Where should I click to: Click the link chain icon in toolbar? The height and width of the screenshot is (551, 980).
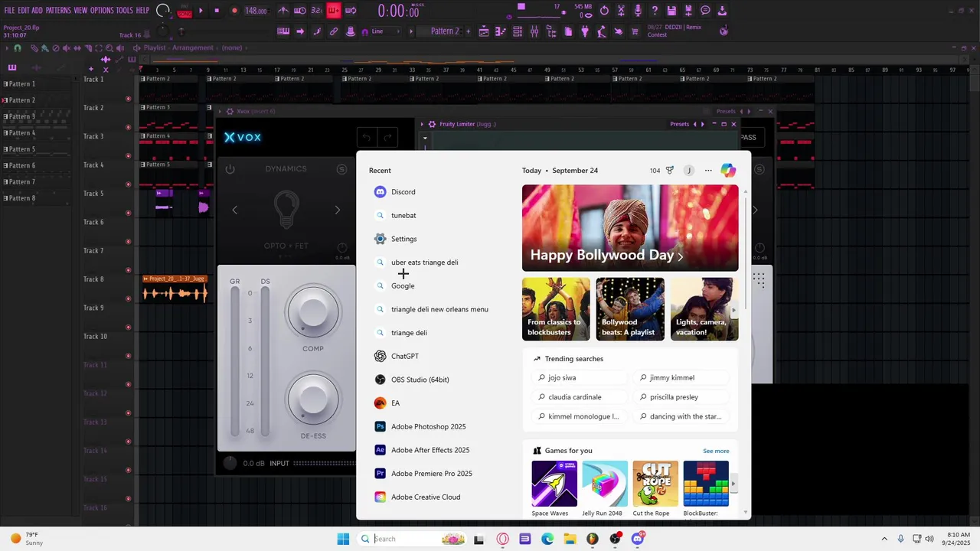point(333,31)
